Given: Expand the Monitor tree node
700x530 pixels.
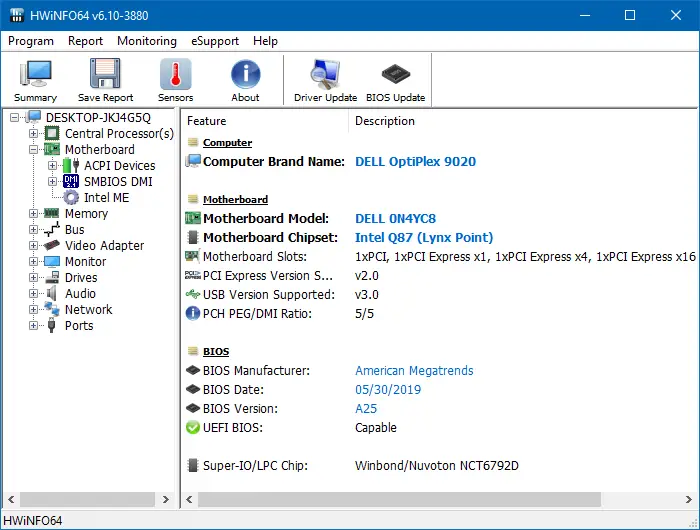Looking at the screenshot, I should pyautogui.click(x=33, y=262).
